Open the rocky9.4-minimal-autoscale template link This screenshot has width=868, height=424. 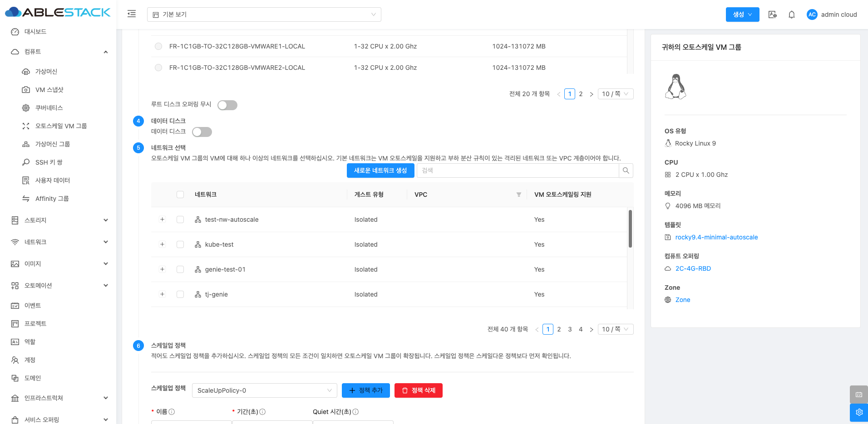(x=716, y=237)
